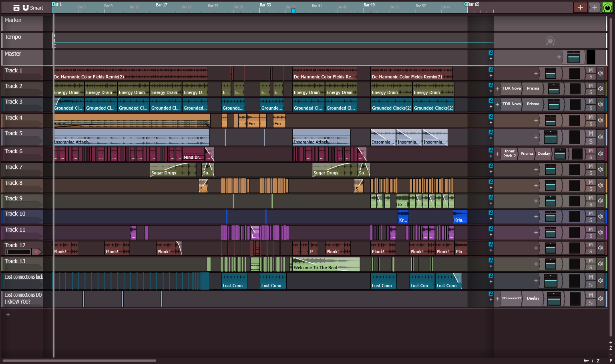Open the add plugin plus on Track 10
The width and height of the screenshot is (615, 364).
536,216
